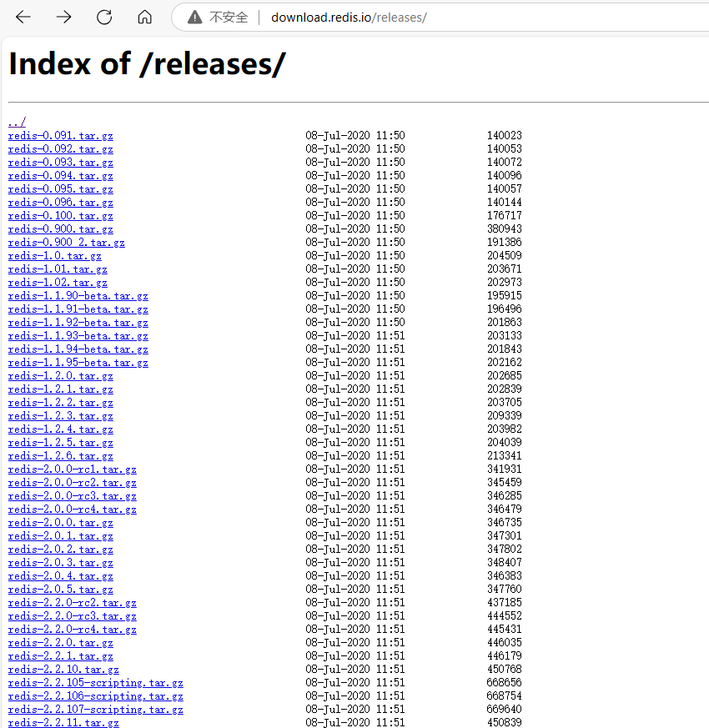Screen dimensions: 709x728
Task: Download redis-2.2.107-scripting.tar.gz
Action: (95, 709)
